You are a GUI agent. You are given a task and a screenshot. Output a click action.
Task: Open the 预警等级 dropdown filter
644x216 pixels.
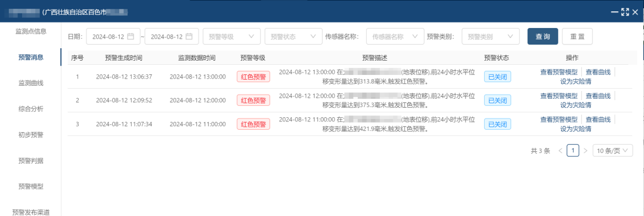coord(231,36)
